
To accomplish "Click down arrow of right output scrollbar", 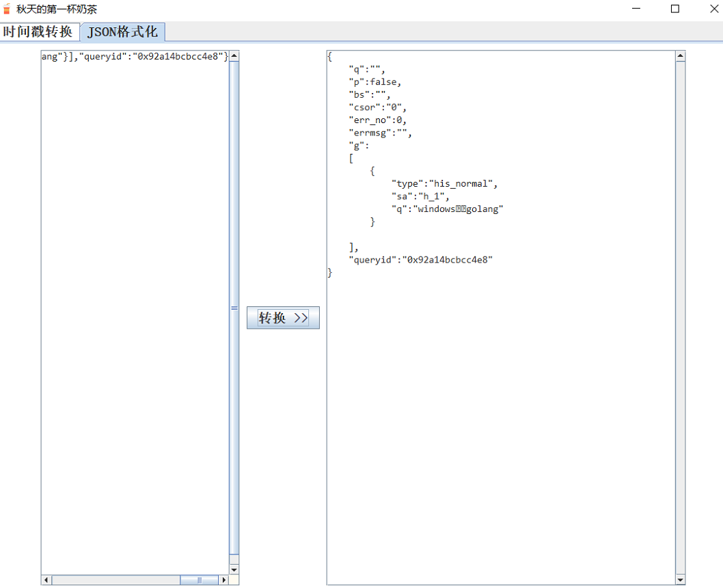I will [x=681, y=580].
